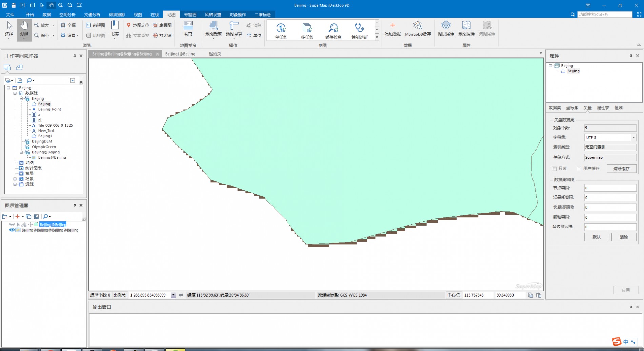Collapse the Beijing@Beijing datasource node

21,152
